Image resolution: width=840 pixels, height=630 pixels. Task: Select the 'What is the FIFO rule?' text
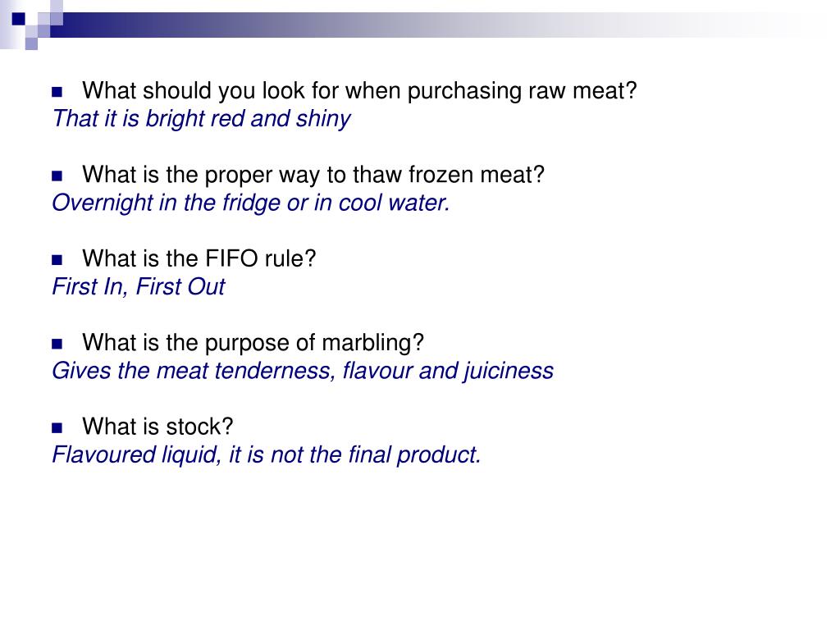(199, 258)
